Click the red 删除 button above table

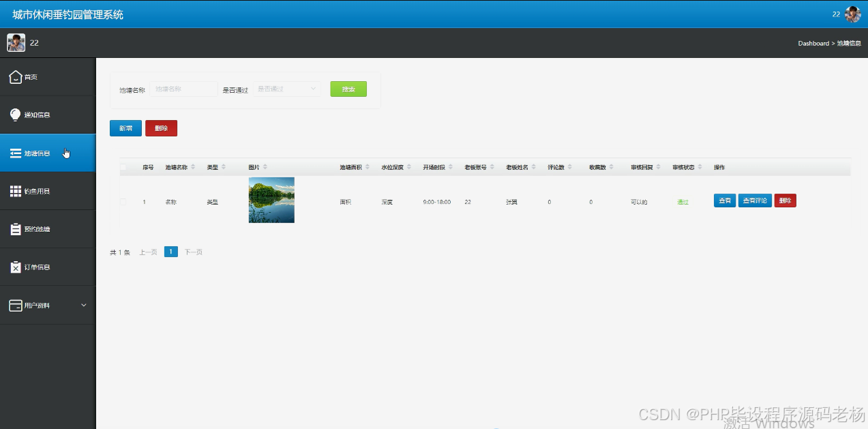tap(161, 128)
